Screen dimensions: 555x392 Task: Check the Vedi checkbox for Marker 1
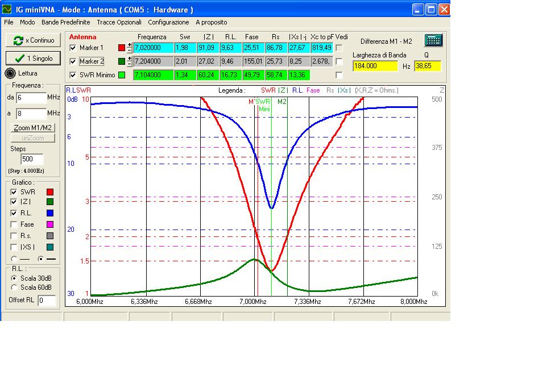[339, 47]
